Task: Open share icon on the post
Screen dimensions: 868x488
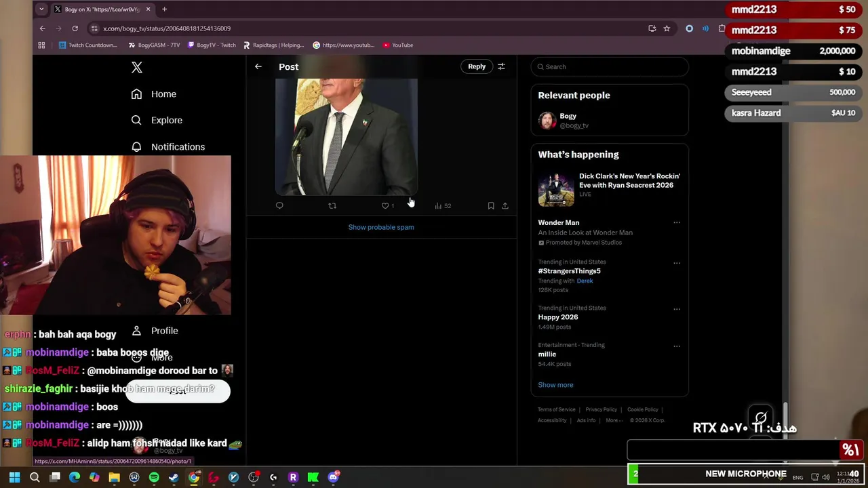Action: pos(505,205)
